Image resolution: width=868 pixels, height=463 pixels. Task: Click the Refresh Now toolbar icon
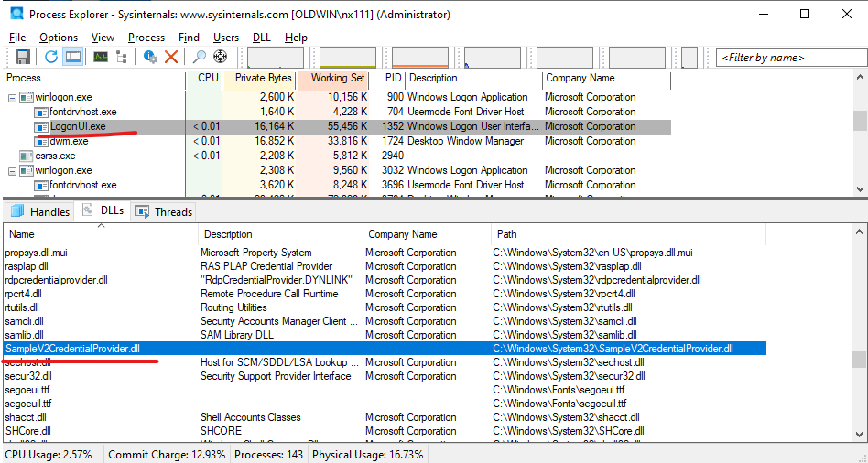pyautogui.click(x=51, y=57)
